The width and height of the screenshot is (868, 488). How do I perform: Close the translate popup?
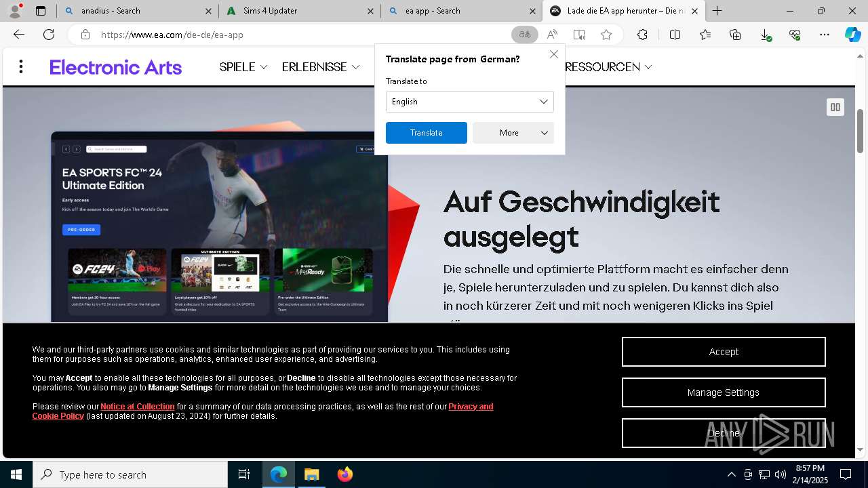(554, 54)
